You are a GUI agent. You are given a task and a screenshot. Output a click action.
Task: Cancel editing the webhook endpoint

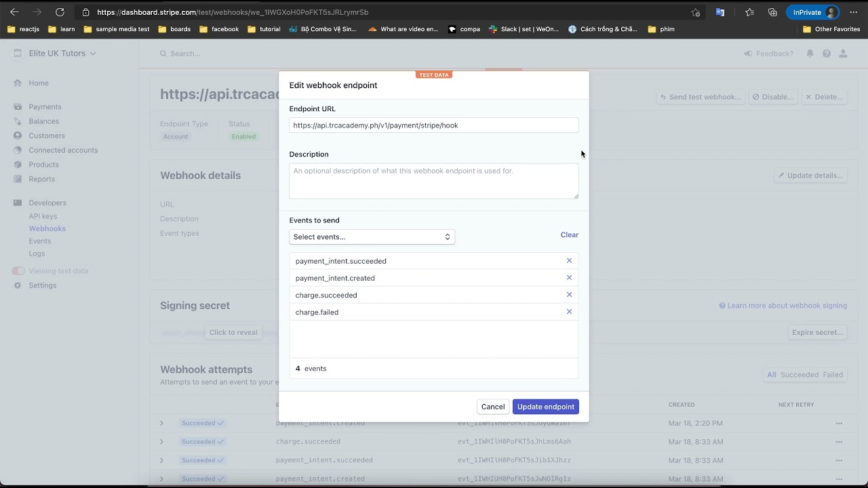[493, 407]
